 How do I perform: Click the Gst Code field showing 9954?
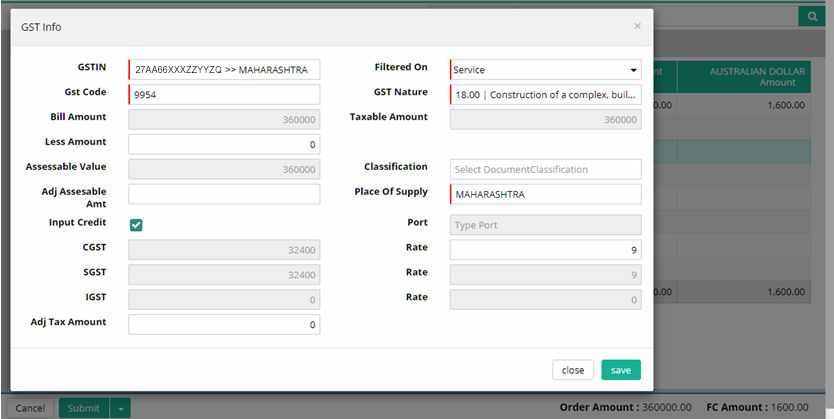[224, 95]
